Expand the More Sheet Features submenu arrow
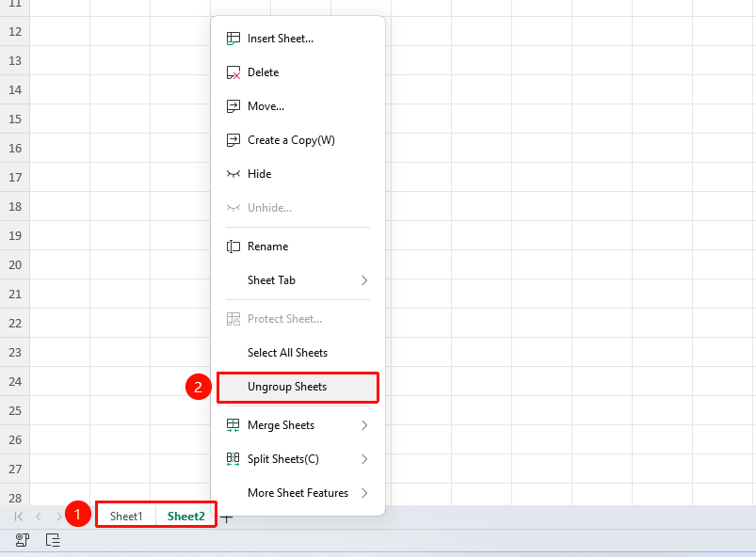Screen dimensions: 756x557 tap(364, 493)
